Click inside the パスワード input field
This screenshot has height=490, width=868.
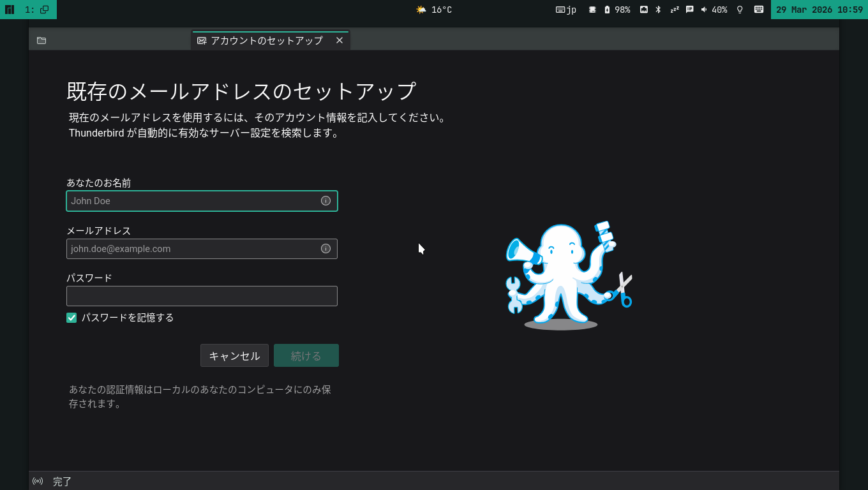pyautogui.click(x=202, y=295)
